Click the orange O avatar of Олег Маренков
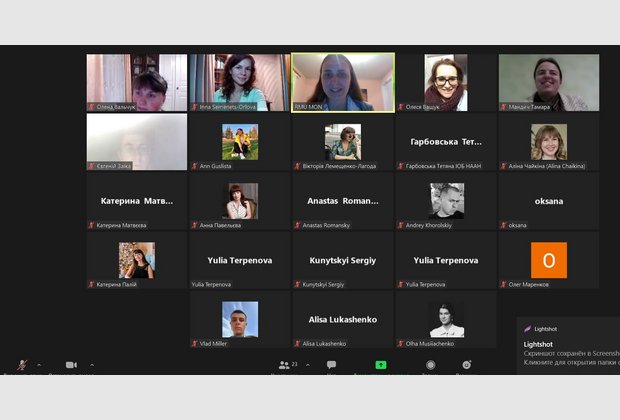Viewport: 620px width, 420px height. click(548, 260)
